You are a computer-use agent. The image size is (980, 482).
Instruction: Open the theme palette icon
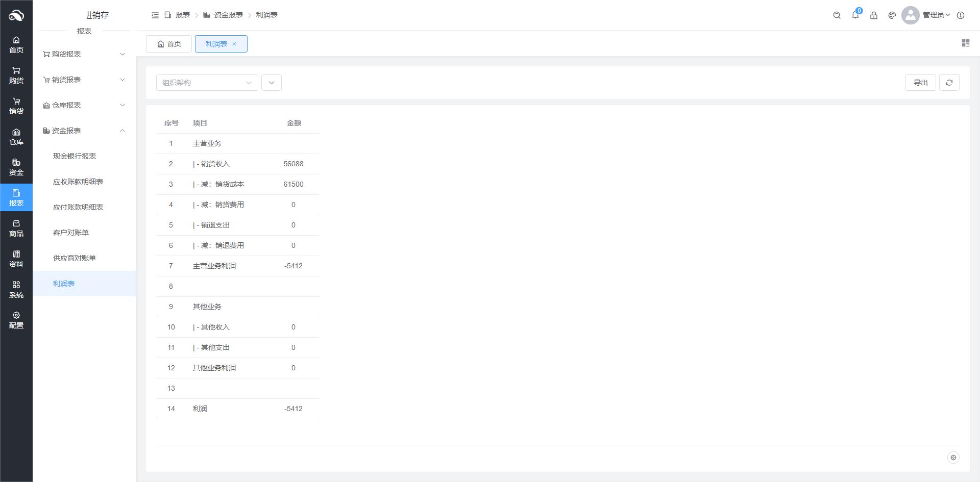click(892, 15)
